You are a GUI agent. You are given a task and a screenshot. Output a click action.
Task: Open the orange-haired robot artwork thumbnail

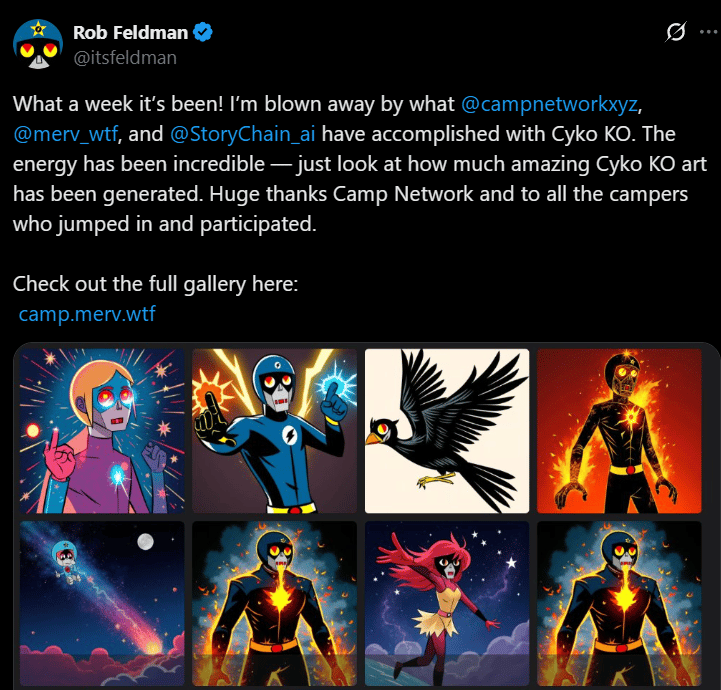click(x=102, y=431)
